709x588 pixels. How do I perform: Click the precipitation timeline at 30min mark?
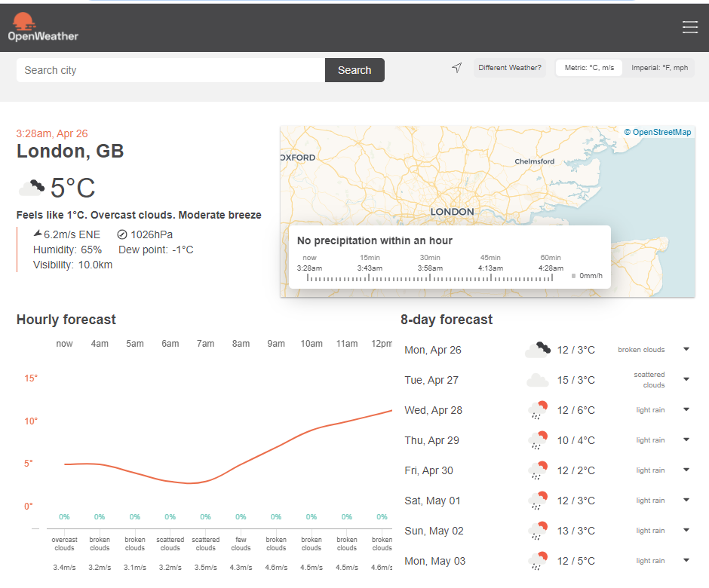click(x=430, y=277)
